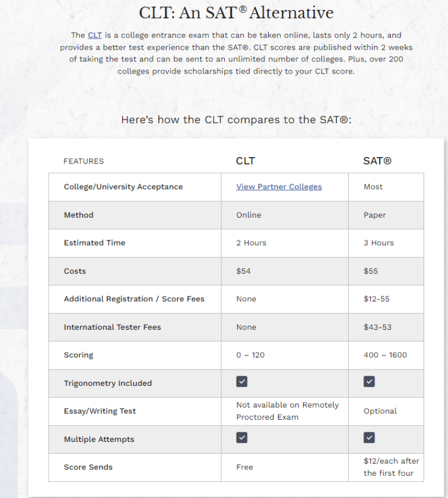Follow the underlined CLT link in intro paragraph
The width and height of the screenshot is (448, 498).
95,36
